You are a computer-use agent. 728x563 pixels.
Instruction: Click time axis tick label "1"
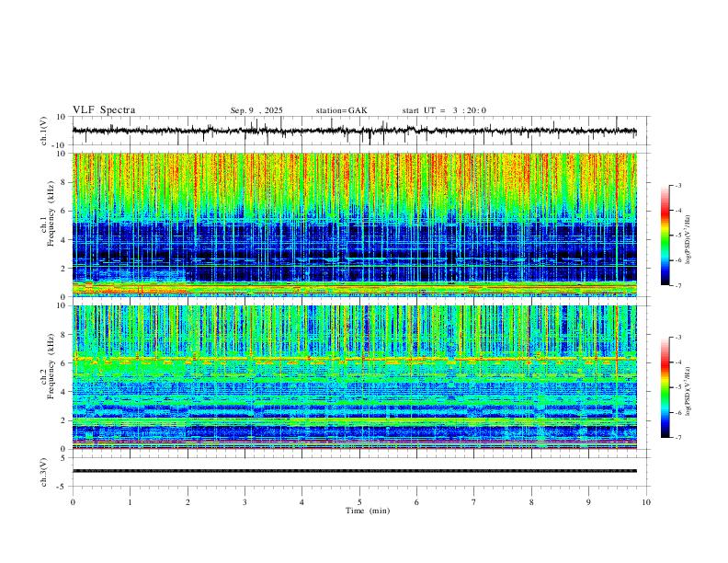click(x=130, y=502)
